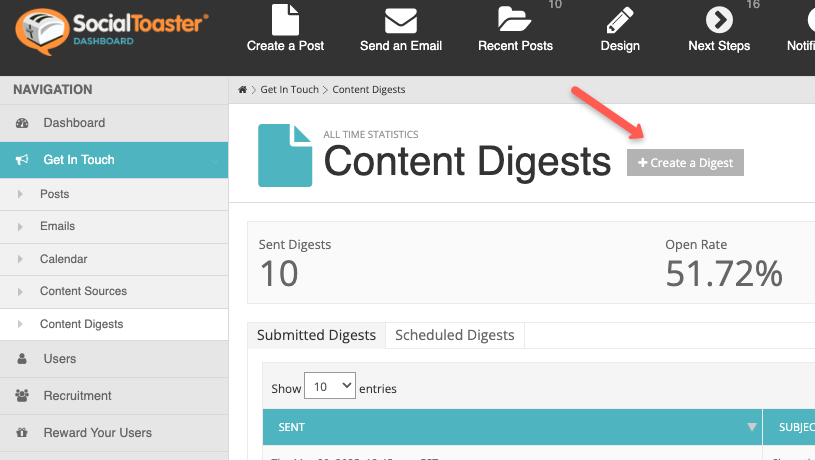
Task: Open the Recent Posts folder icon
Action: (514, 19)
